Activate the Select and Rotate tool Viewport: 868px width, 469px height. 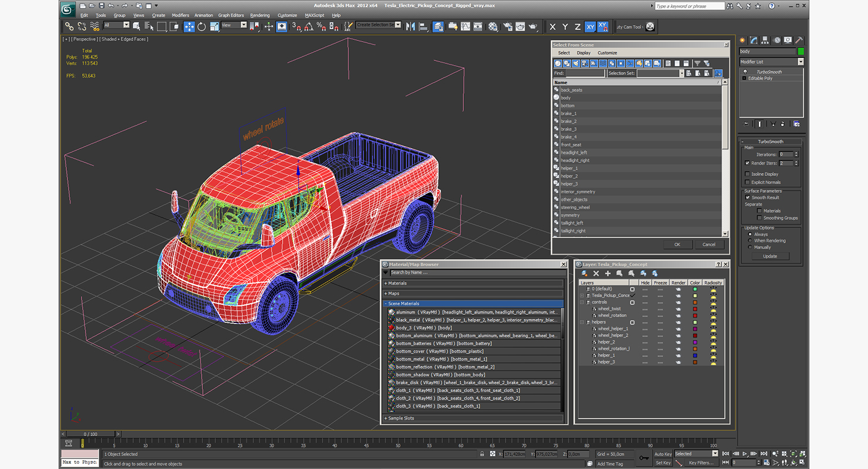point(202,26)
